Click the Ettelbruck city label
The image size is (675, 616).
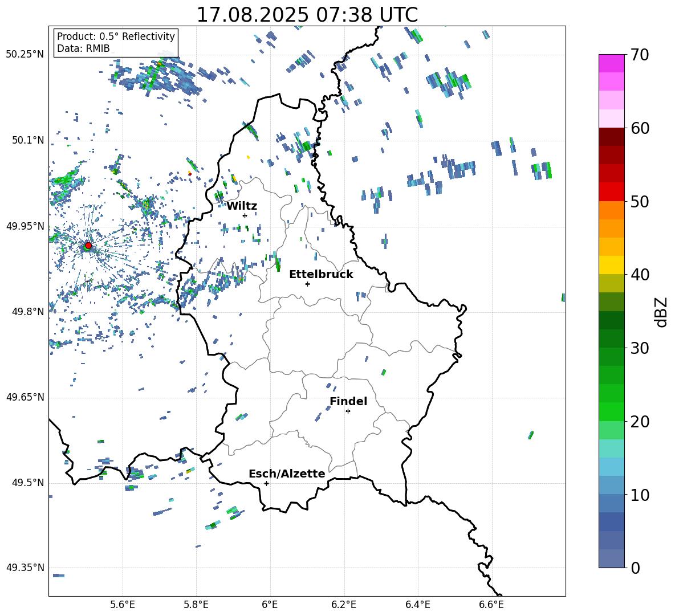click(x=321, y=275)
